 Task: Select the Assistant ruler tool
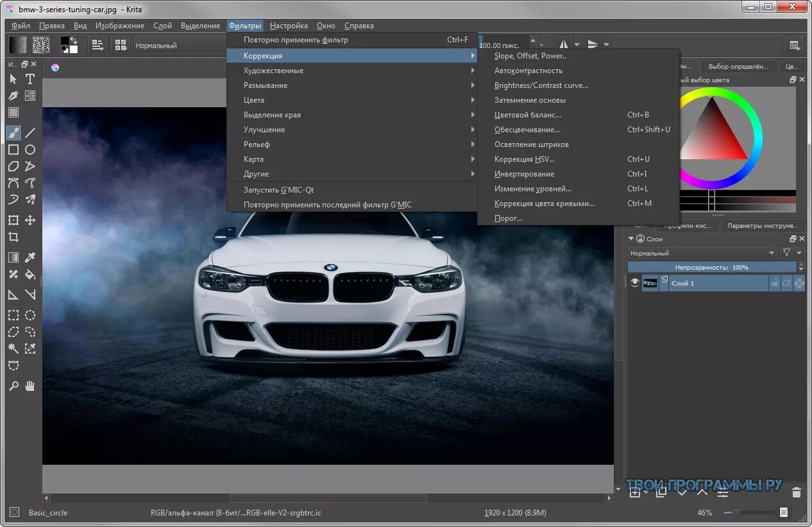coord(13,295)
